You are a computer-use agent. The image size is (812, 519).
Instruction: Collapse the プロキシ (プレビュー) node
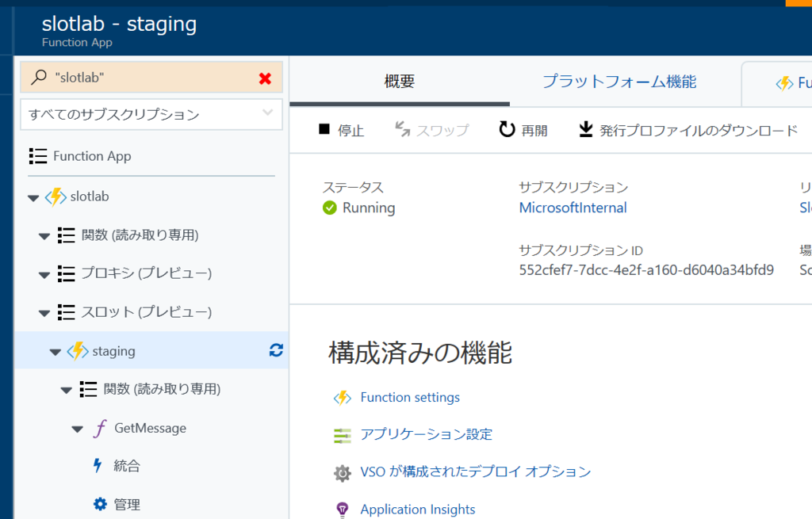point(44,275)
